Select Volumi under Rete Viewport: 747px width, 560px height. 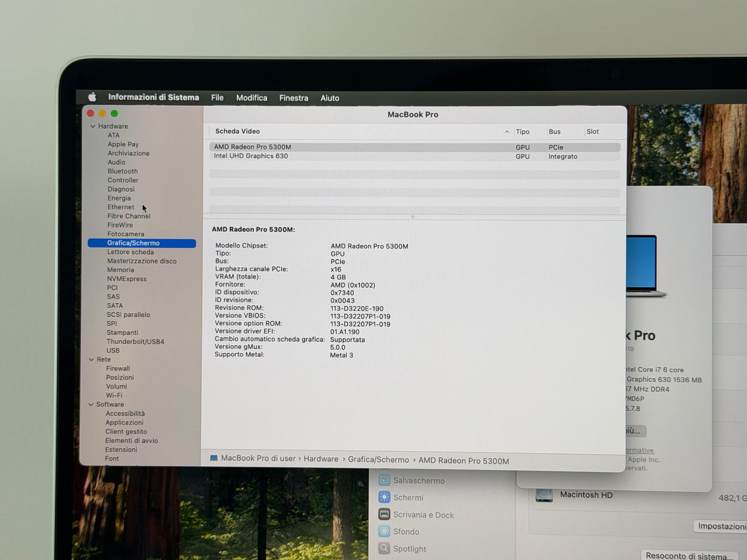116,386
